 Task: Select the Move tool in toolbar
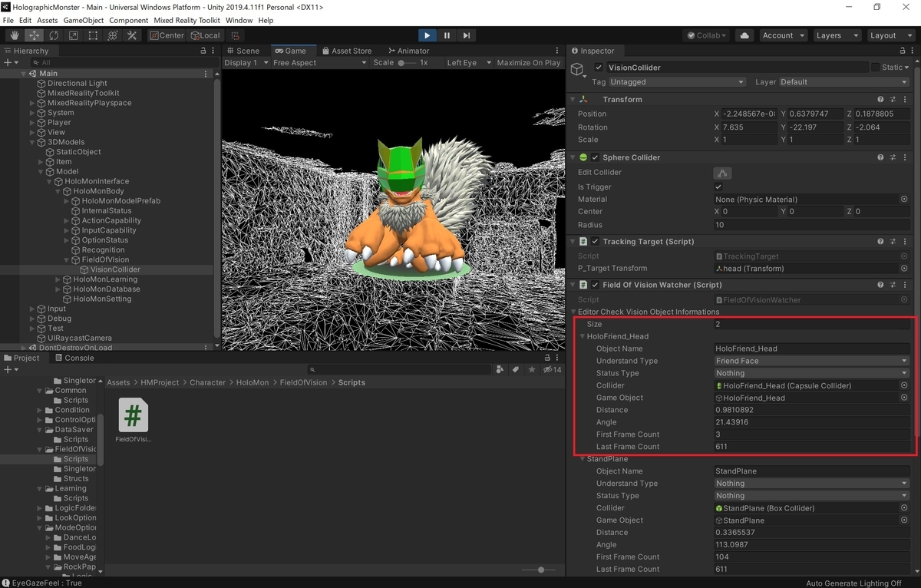click(x=35, y=35)
